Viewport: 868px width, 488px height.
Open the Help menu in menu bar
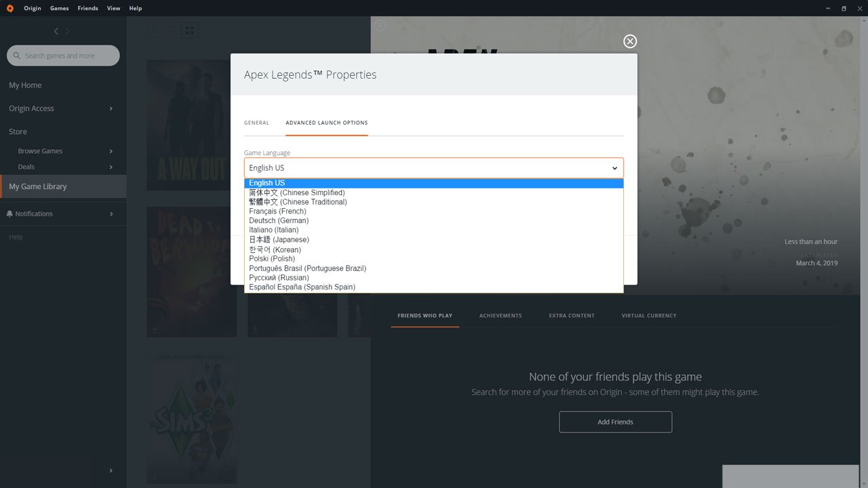coord(136,8)
